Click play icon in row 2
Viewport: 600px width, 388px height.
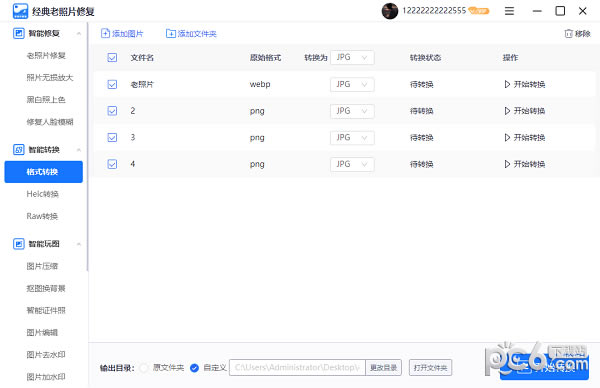pos(507,111)
